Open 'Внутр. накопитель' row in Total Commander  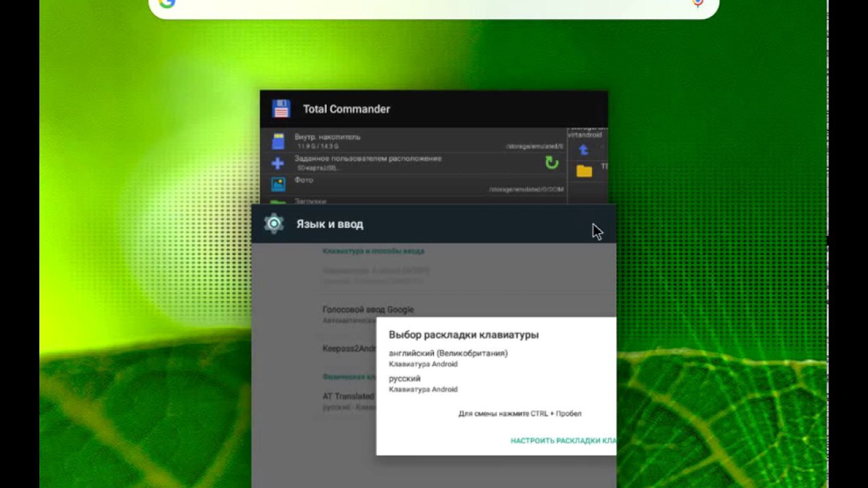[414, 141]
